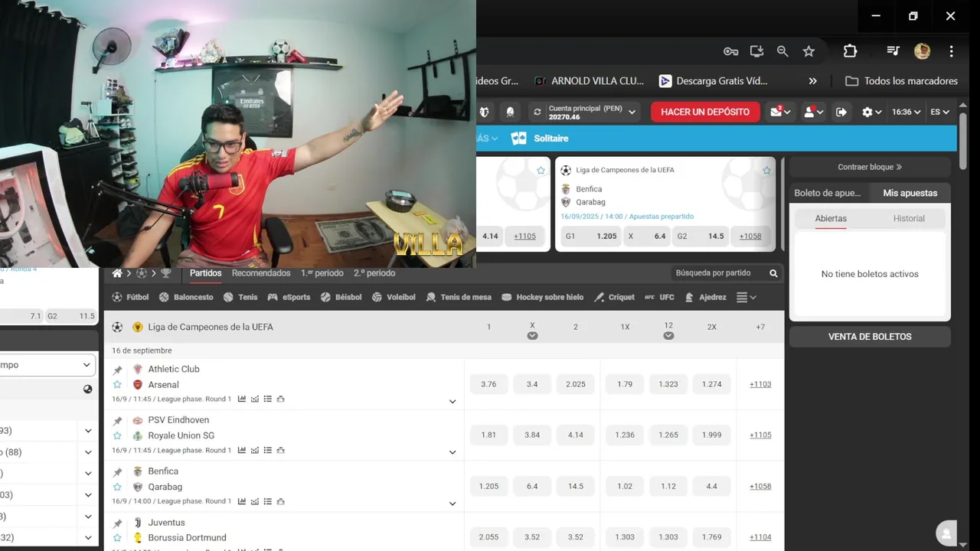Select Voleibol sport filter

tap(394, 297)
